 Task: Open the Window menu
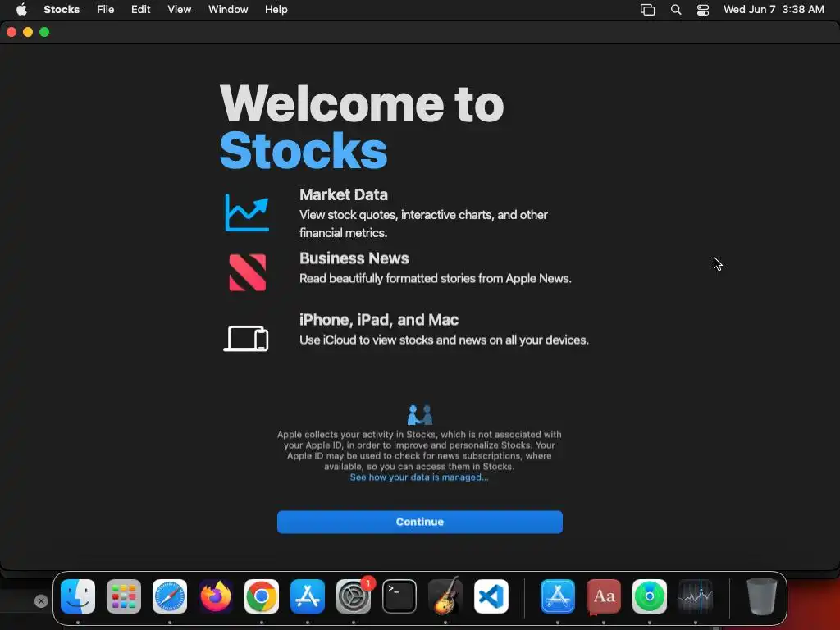[x=228, y=10]
